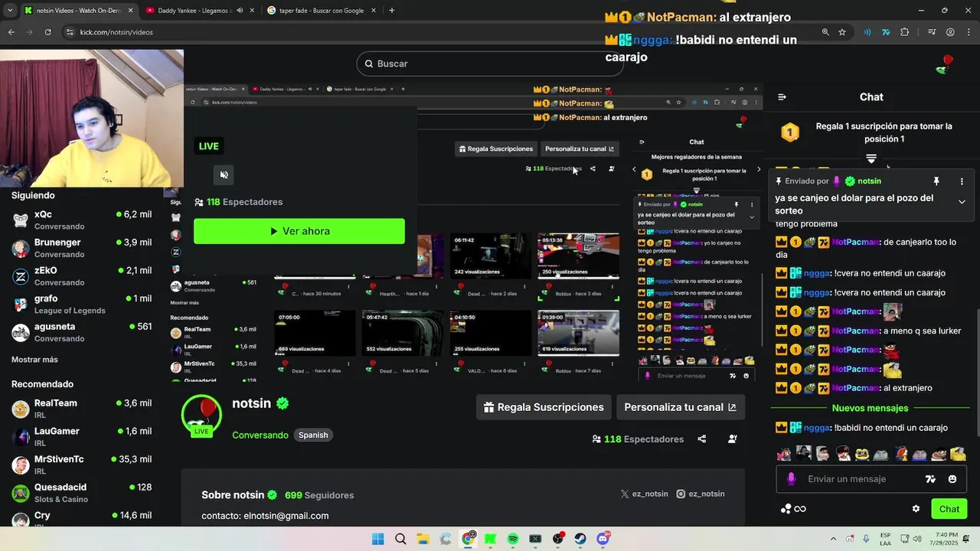Click the Ver ahora button
The image size is (980, 551).
coord(299,231)
